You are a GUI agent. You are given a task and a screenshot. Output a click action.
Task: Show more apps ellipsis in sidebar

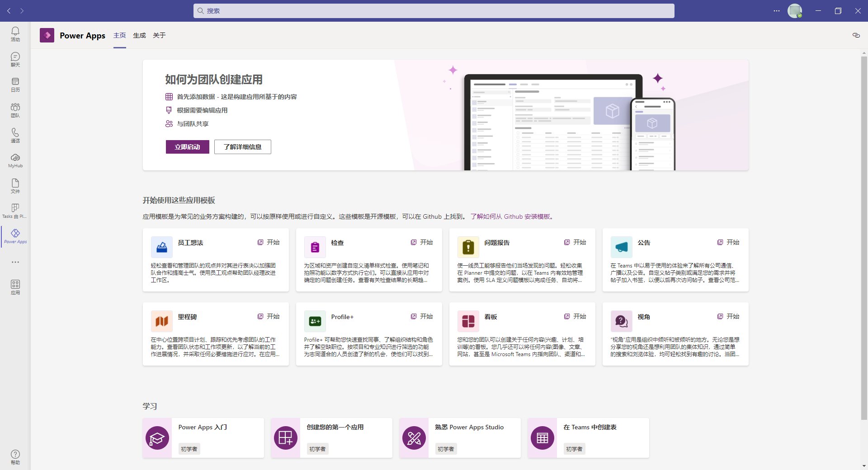point(15,262)
